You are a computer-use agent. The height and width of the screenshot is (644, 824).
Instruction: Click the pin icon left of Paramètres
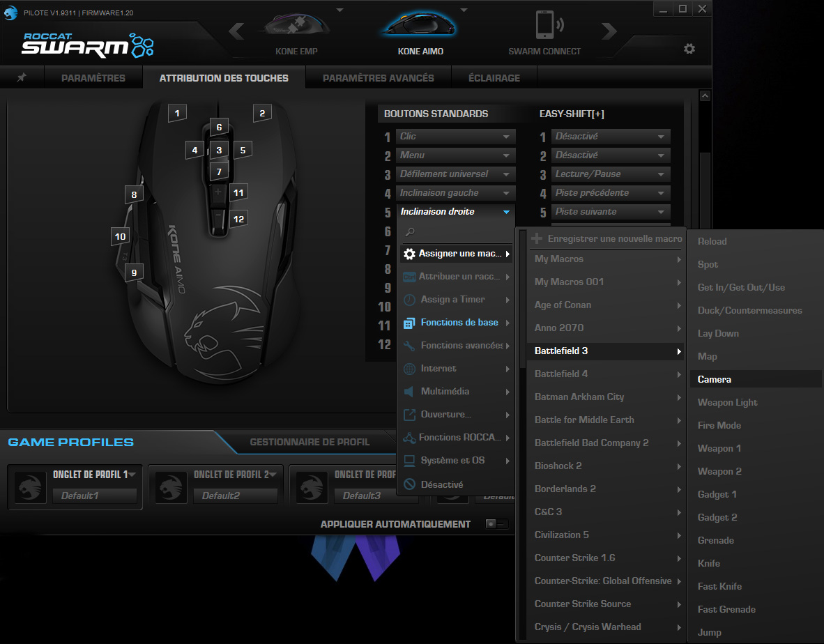pos(22,78)
